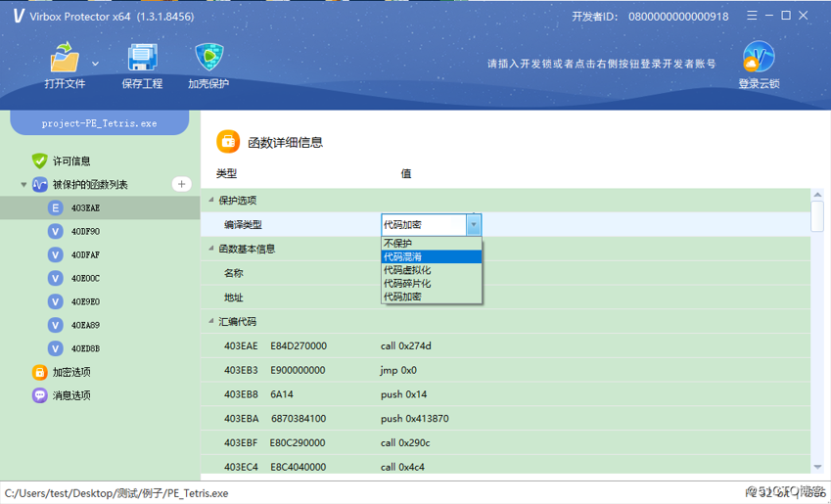The image size is (831, 504).
Task: Click the push 0x413870 assembly row
Action: click(506, 419)
